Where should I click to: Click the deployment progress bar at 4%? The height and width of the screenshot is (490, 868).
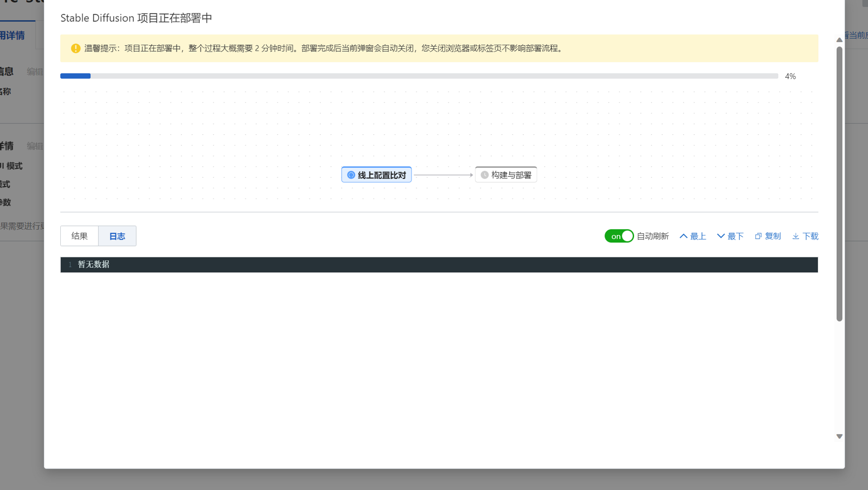[76, 76]
